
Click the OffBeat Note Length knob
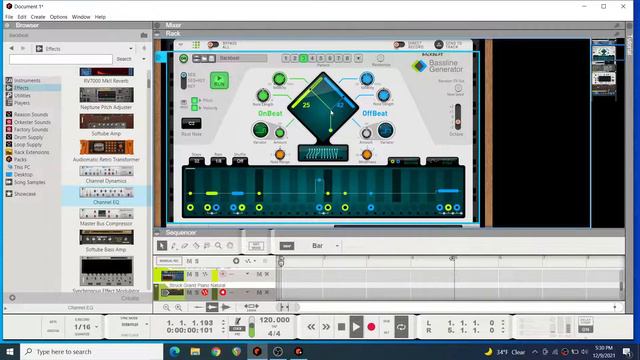(383, 96)
